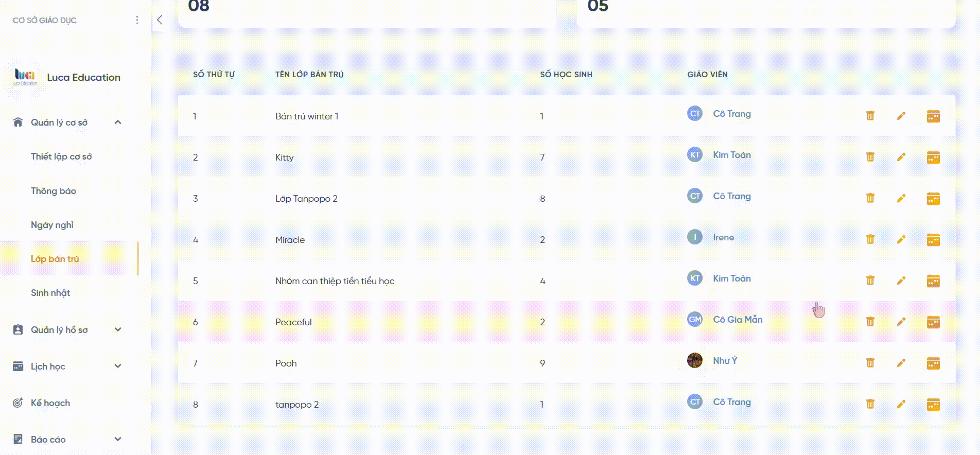Open the three-dot menu beside Cơ sở giáo dục
980x455 pixels.
point(137,20)
